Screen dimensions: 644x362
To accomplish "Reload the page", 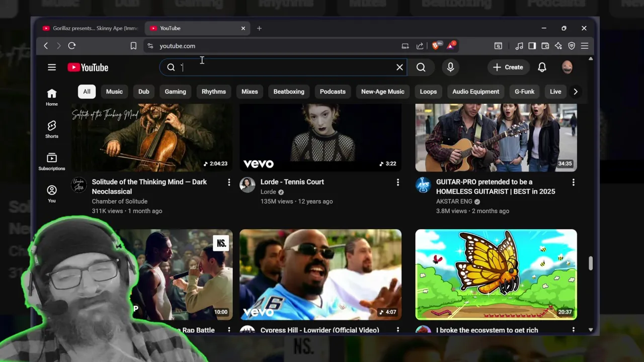I will 72,46.
